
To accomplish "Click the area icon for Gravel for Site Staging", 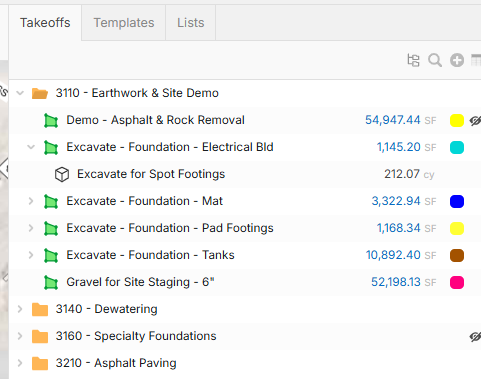I will tap(51, 282).
